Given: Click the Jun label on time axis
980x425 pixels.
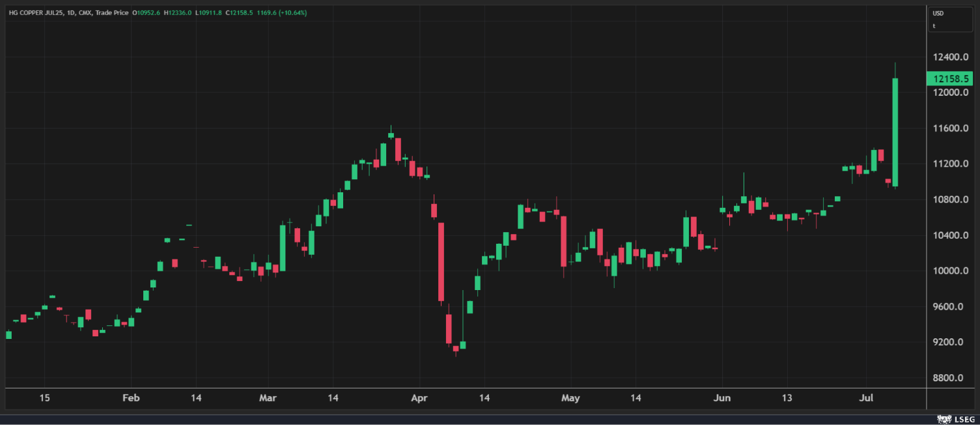Looking at the screenshot, I should (721, 398).
